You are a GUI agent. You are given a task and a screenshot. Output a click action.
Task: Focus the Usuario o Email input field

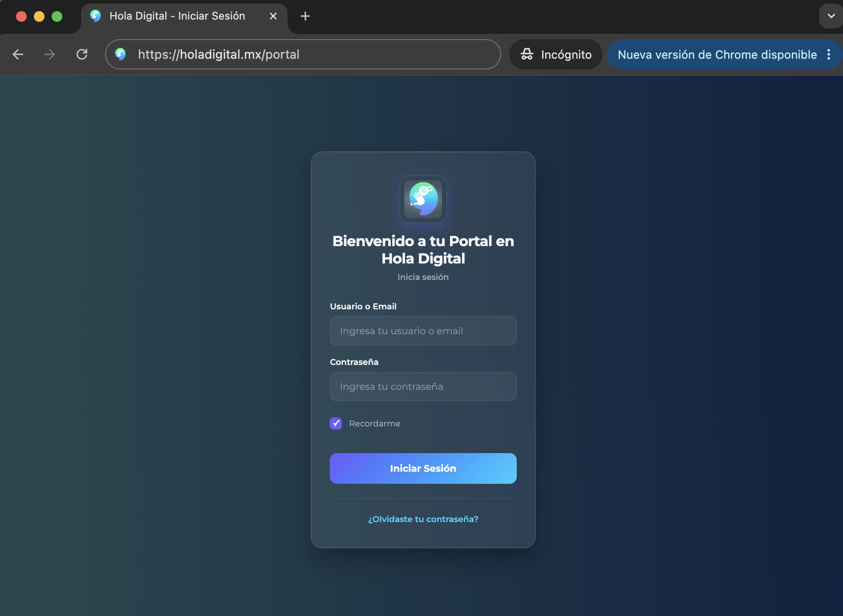[423, 331]
